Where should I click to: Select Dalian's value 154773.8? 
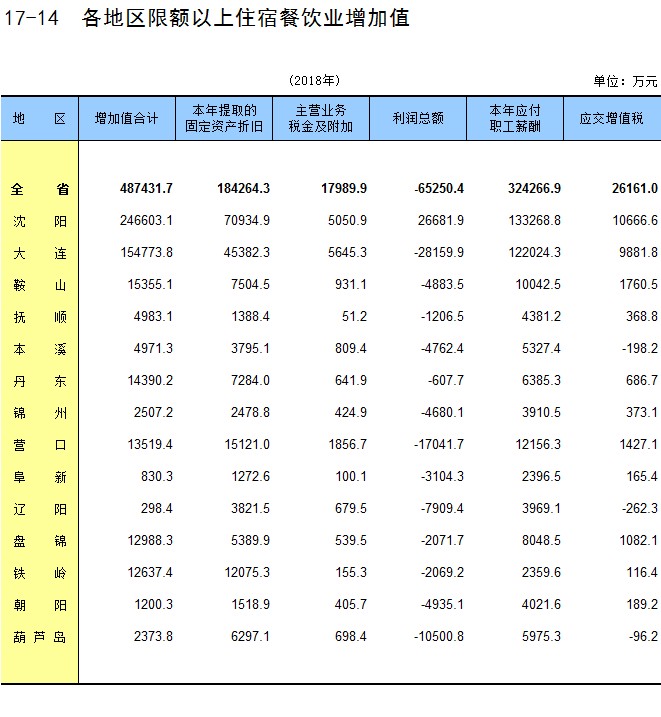(x=146, y=252)
